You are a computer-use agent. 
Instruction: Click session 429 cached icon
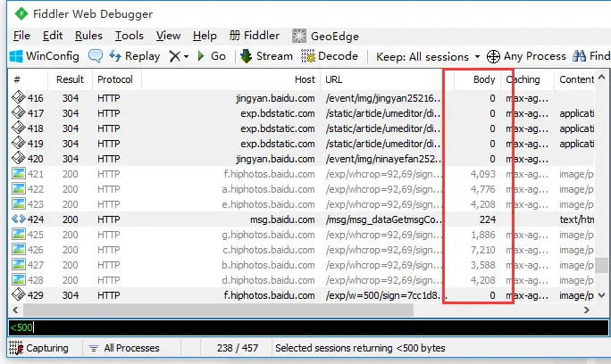click(x=19, y=294)
